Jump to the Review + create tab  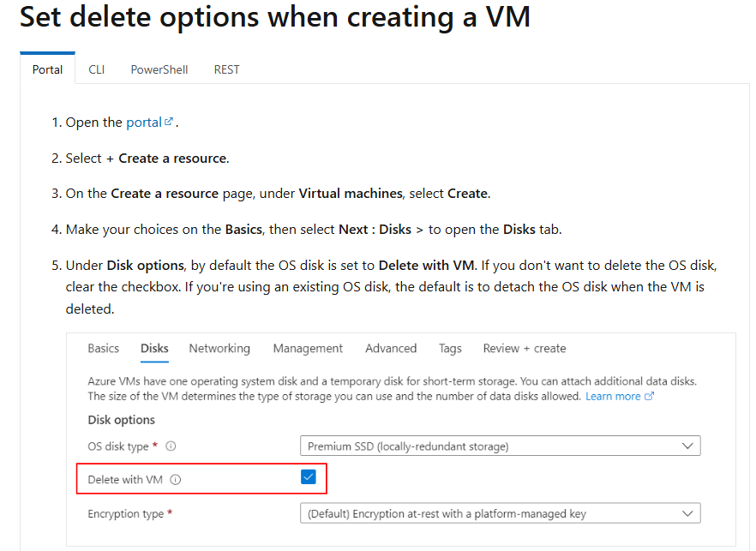(x=525, y=349)
